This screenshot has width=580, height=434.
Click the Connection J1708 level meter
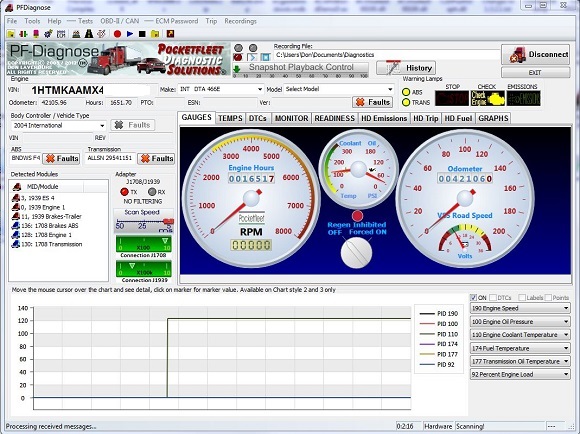click(x=144, y=245)
